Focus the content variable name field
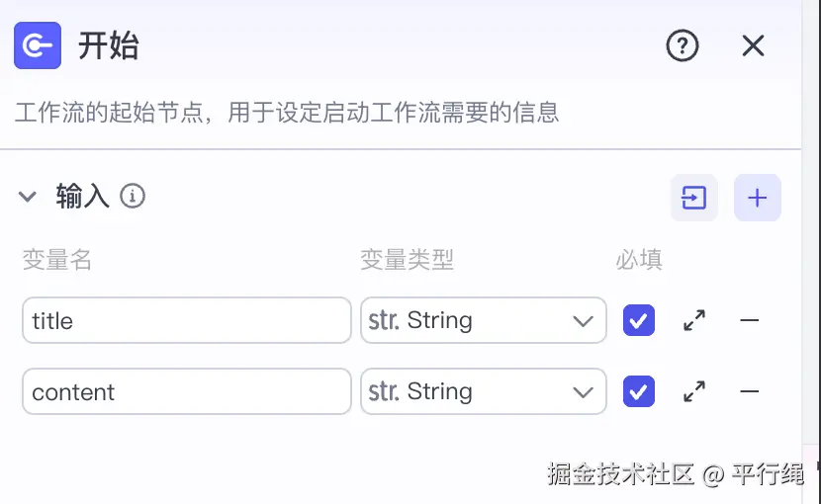The height and width of the screenshot is (504, 821). point(186,392)
